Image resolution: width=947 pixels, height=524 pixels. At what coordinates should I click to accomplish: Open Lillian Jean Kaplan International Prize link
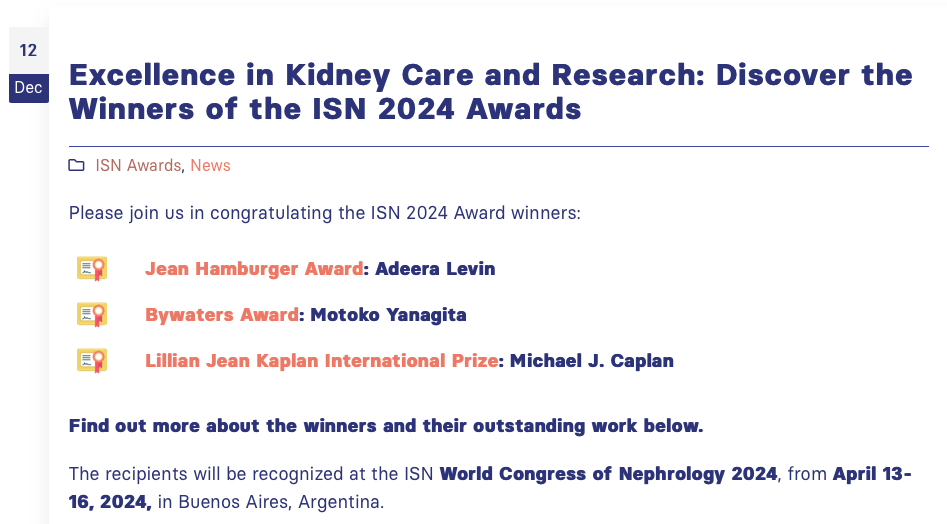322,360
